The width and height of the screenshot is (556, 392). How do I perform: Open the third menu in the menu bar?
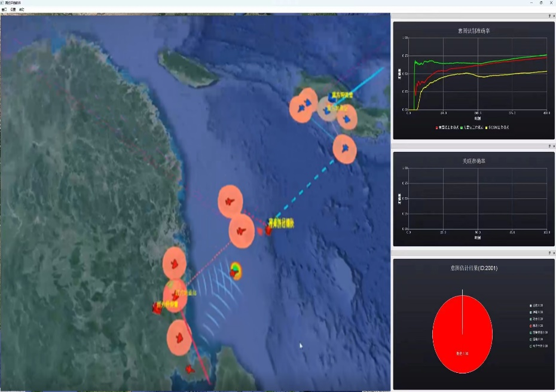click(22, 10)
